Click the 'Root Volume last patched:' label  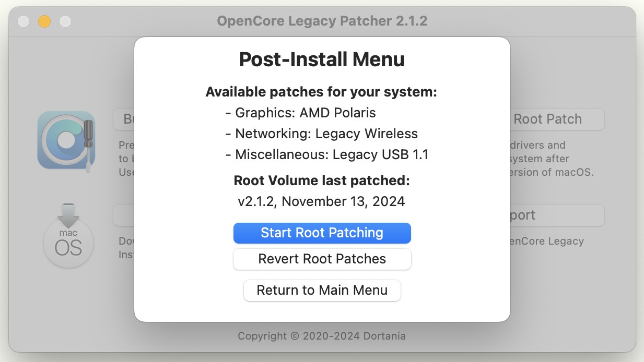[x=322, y=180]
